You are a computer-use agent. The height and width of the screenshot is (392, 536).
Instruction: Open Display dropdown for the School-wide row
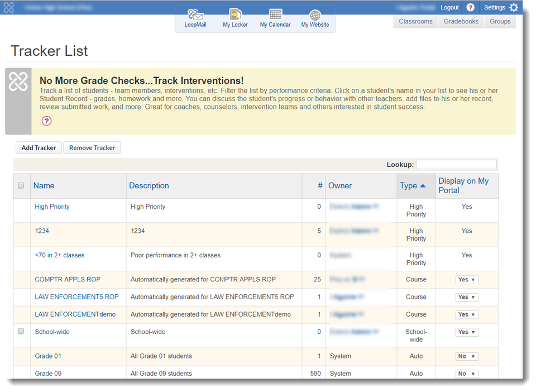(467, 332)
